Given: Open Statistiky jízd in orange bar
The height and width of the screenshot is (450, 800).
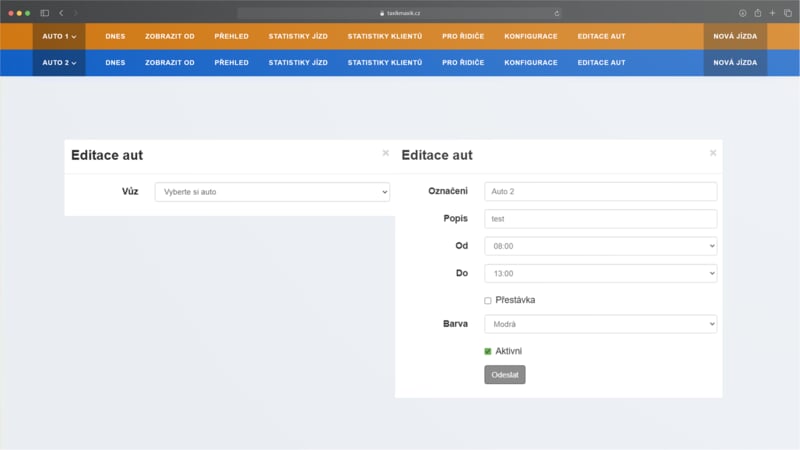Looking at the screenshot, I should pyautogui.click(x=297, y=36).
